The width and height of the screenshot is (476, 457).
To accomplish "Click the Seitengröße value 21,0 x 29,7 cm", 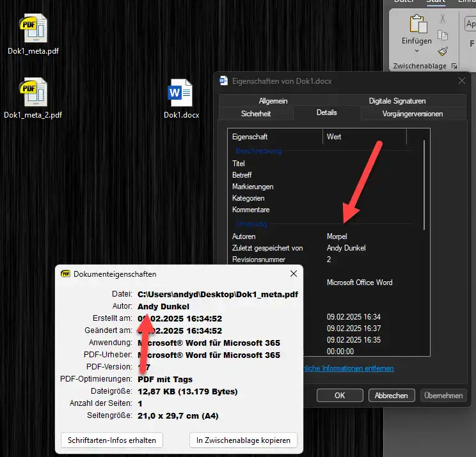I will (x=178, y=415).
